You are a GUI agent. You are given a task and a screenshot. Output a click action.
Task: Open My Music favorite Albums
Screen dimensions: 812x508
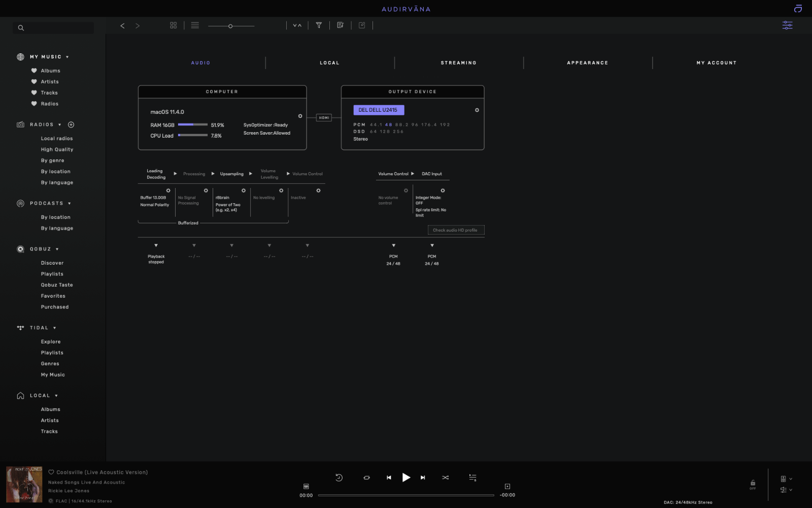(50, 71)
